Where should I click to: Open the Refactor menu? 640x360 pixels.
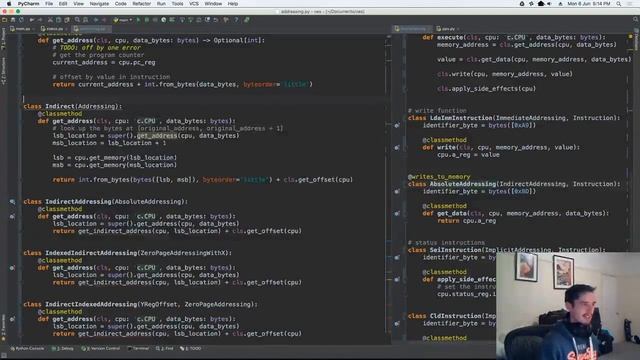[x=142, y=4]
